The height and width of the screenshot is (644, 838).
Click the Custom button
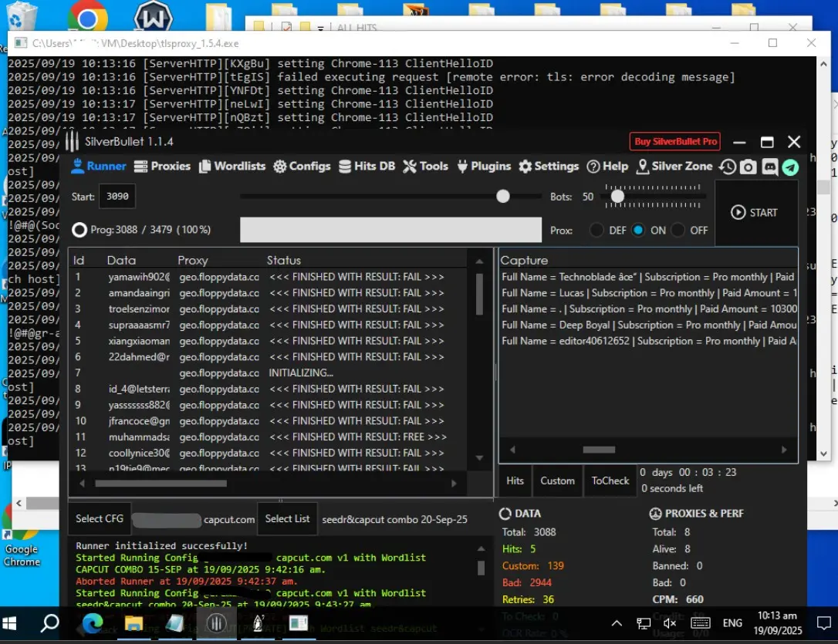click(x=557, y=480)
